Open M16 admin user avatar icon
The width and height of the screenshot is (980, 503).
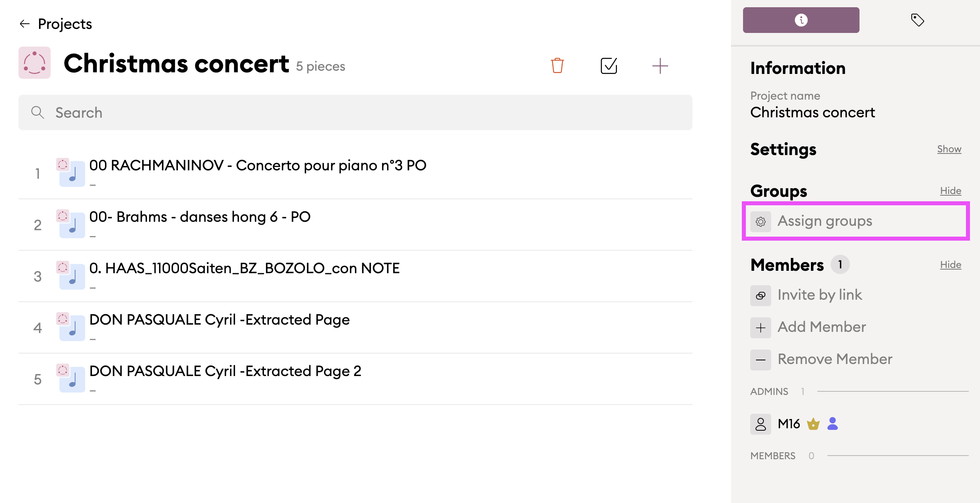[760, 424]
